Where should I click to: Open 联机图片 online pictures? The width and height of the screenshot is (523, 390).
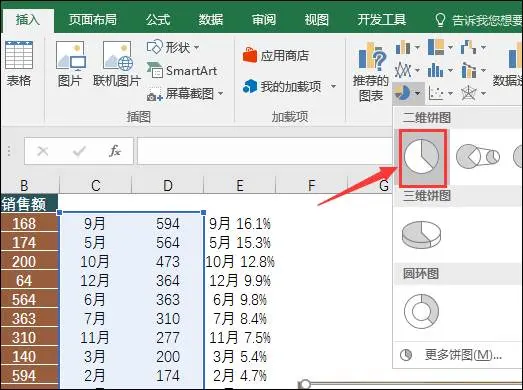point(116,63)
